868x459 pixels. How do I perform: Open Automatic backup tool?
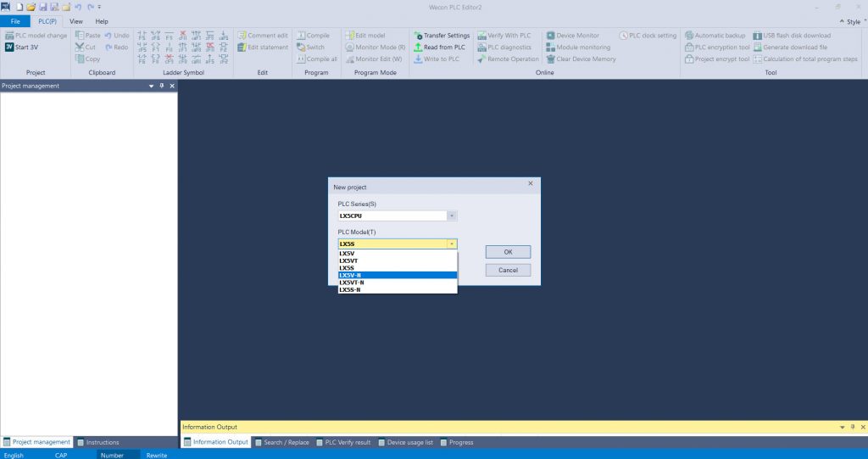(x=715, y=35)
